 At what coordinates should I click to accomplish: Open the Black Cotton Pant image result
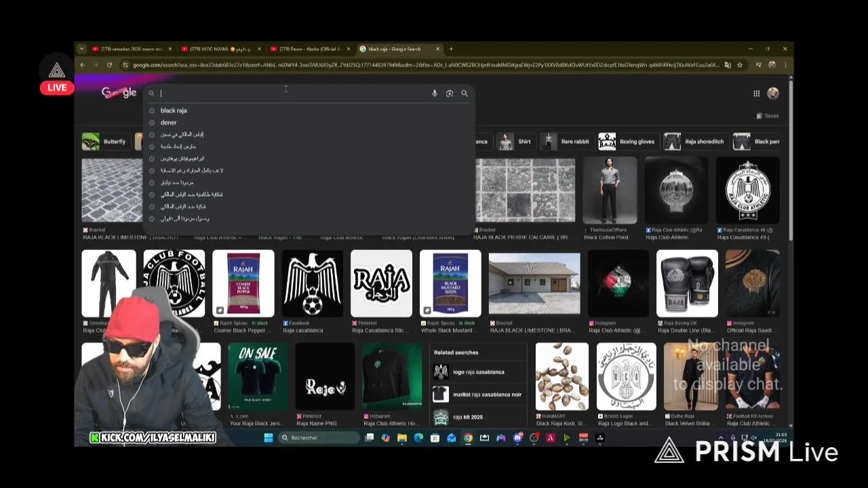pyautogui.click(x=610, y=190)
